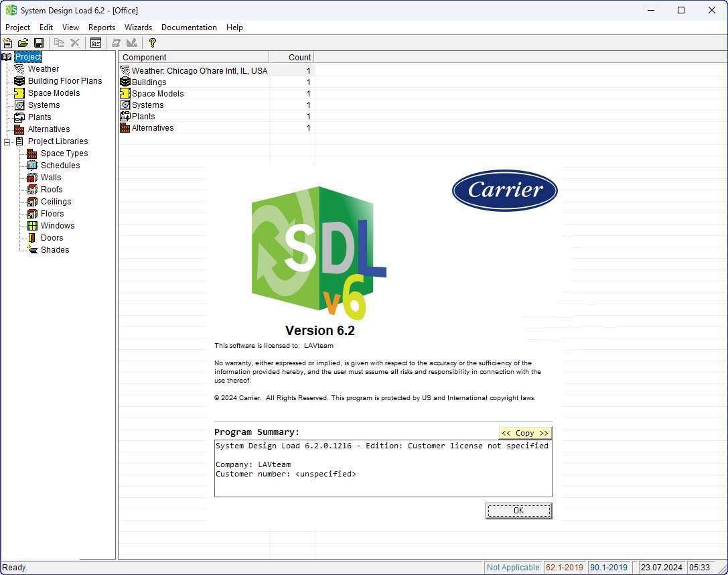This screenshot has width=728, height=575.
Task: Click the New Project toolbar icon
Action: coord(8,43)
